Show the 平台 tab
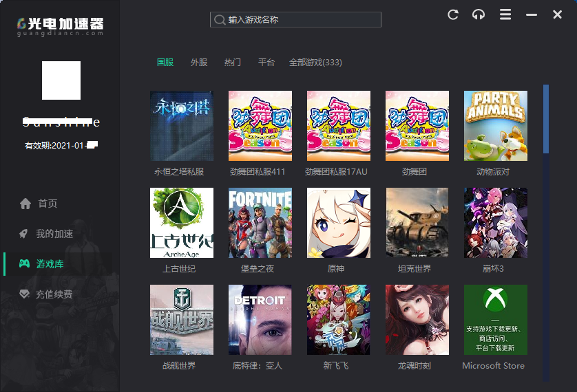The height and width of the screenshot is (392, 577). [266, 63]
